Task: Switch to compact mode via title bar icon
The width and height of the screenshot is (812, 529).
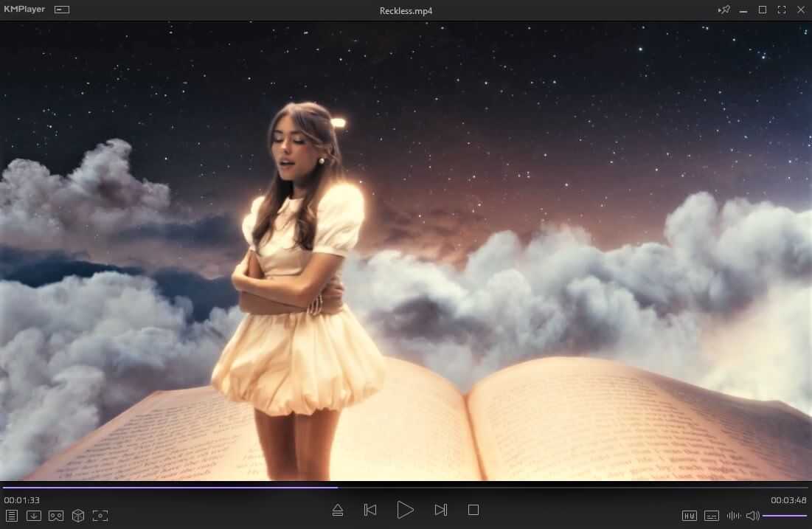Action: point(62,10)
